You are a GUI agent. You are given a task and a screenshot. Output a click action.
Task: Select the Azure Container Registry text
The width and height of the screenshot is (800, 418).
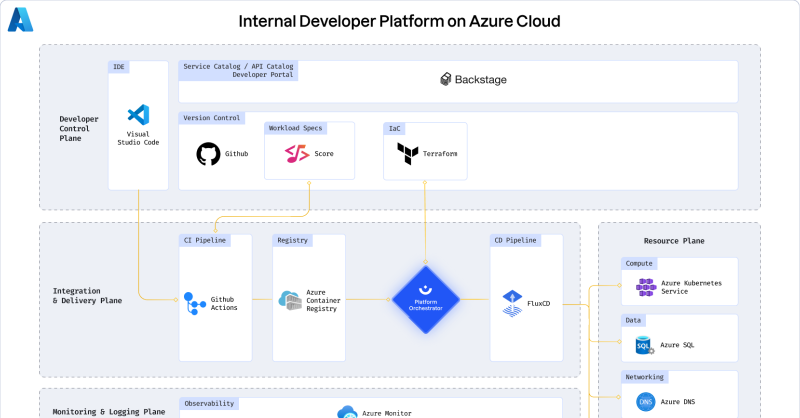tap(323, 301)
